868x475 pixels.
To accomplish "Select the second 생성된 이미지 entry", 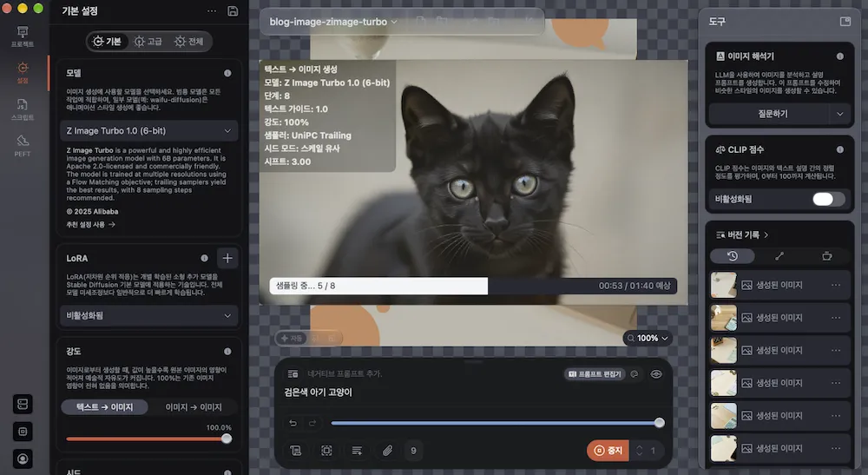I will click(780, 318).
